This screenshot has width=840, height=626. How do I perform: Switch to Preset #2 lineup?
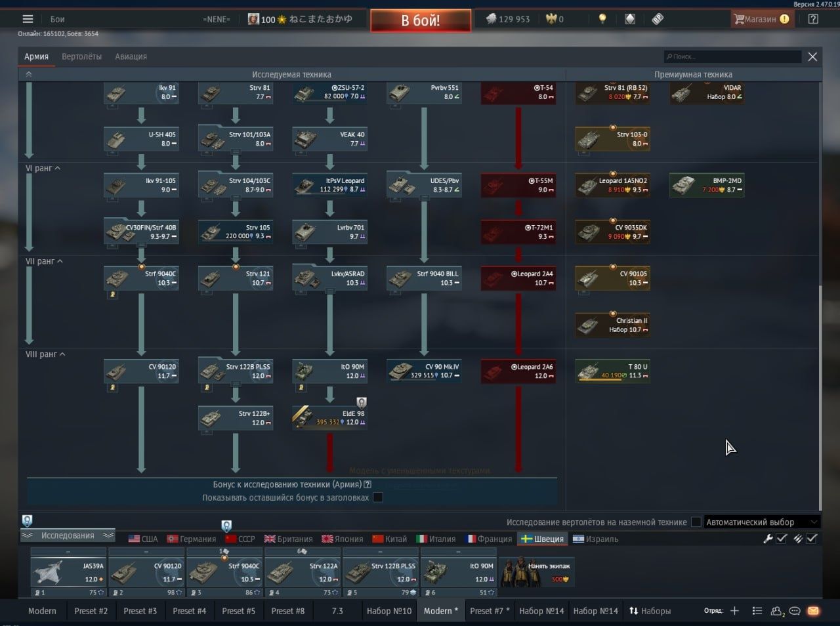point(91,610)
